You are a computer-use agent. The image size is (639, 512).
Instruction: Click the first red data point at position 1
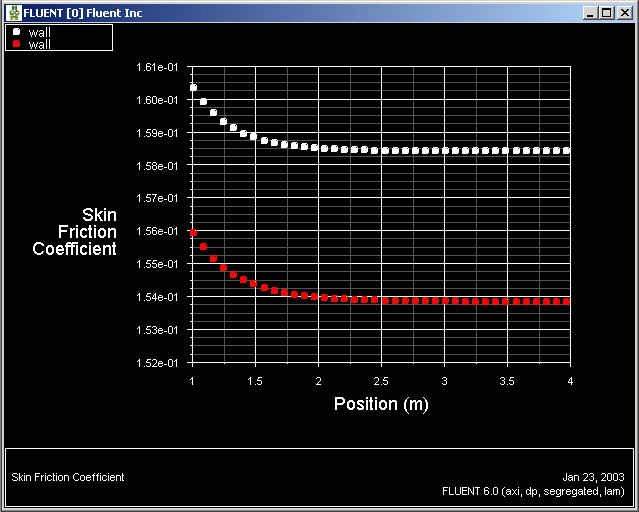pyautogui.click(x=194, y=233)
